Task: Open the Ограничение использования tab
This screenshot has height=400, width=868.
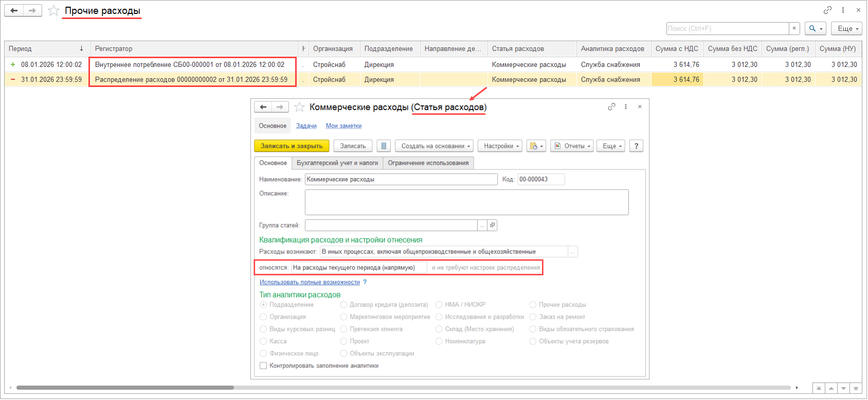Action: pyautogui.click(x=428, y=163)
